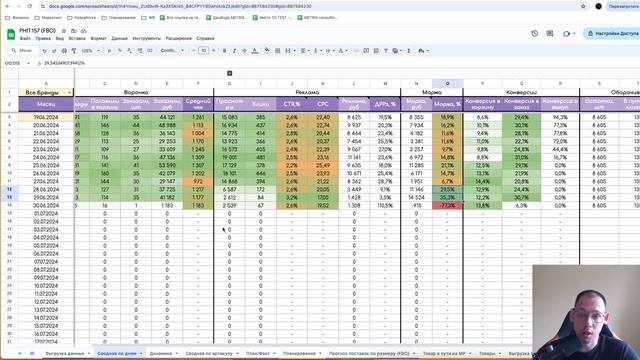Open horizontal align dropdown
The width and height of the screenshot is (640, 360).
(304, 51)
